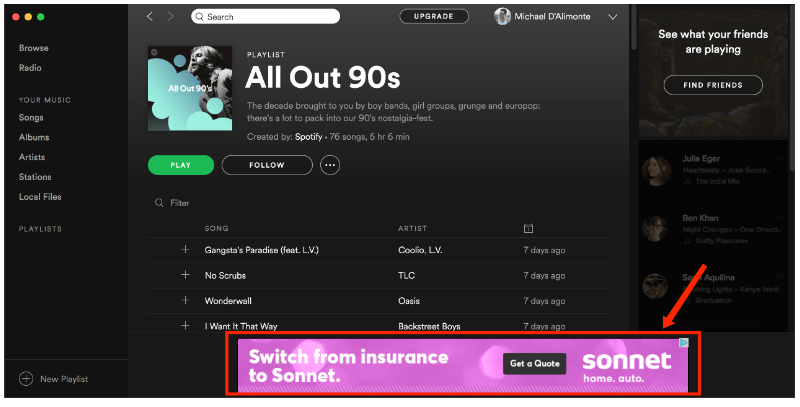Add Wonderwall with its plus icon
This screenshot has height=407, width=800.
click(x=185, y=300)
